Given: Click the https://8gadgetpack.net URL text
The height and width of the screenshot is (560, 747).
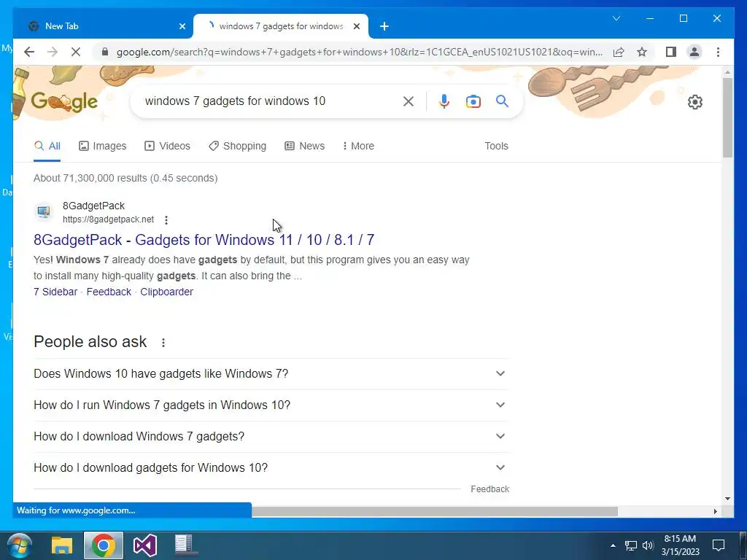Looking at the screenshot, I should coord(108,219).
